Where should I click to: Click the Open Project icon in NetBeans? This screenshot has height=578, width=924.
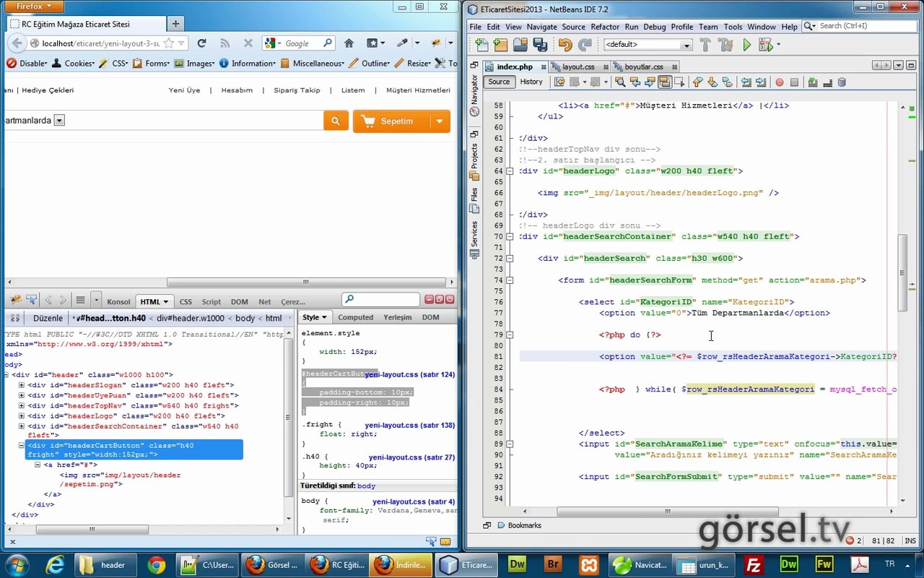[x=520, y=45]
